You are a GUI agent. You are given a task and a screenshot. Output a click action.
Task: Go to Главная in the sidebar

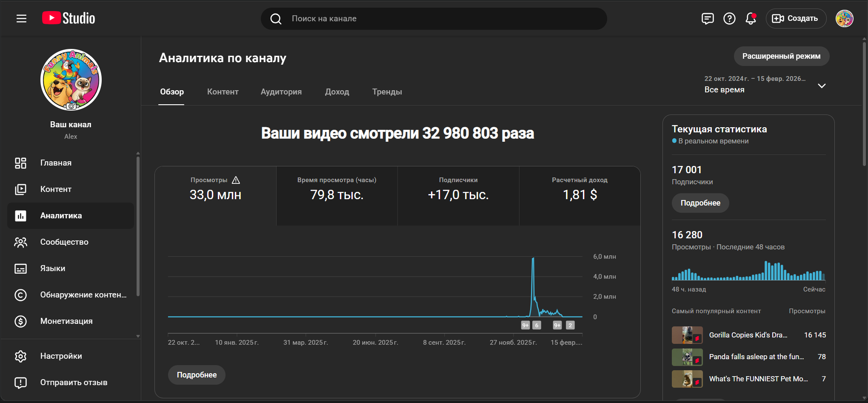coord(71,163)
